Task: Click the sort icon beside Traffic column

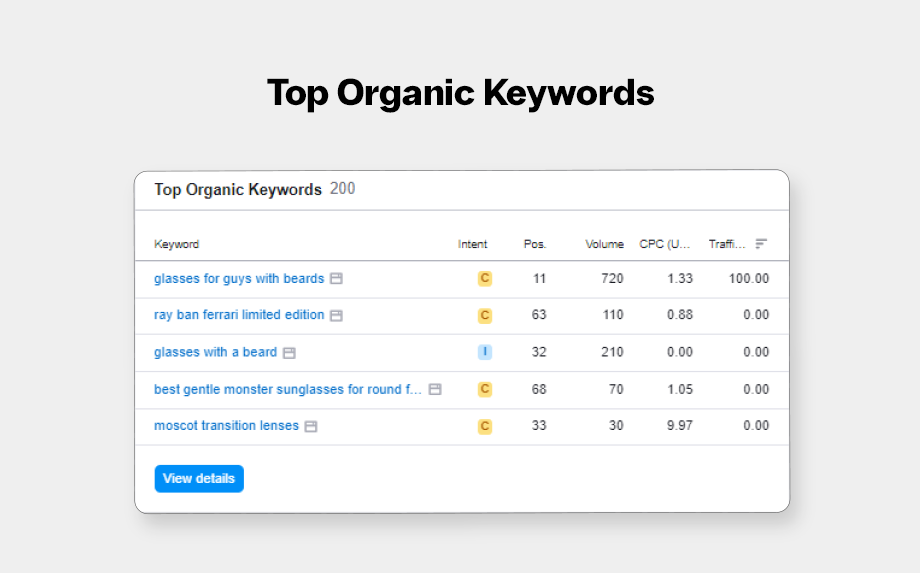Action: [x=761, y=244]
